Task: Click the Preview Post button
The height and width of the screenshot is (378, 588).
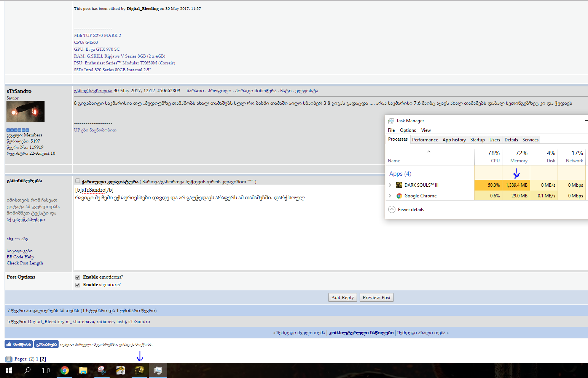Action: click(376, 298)
